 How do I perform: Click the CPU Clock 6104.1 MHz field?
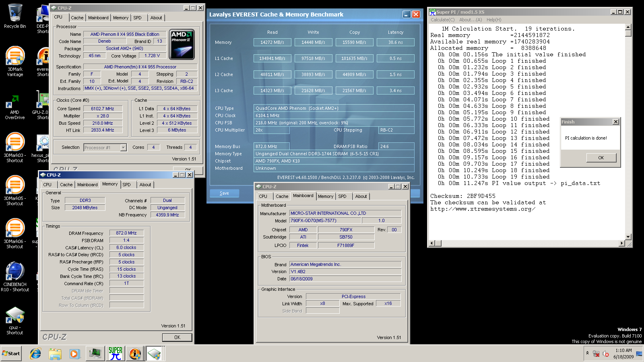click(334, 115)
